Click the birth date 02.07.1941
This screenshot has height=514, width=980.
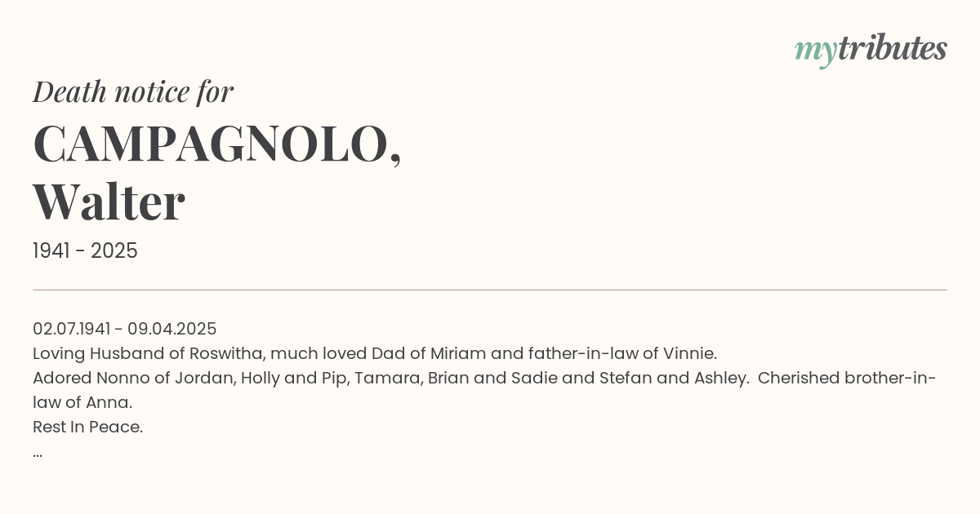[71, 329]
